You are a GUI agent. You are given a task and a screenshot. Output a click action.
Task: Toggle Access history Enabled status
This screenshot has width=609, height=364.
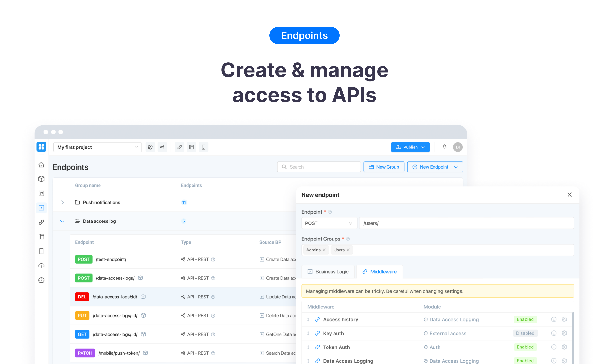[525, 319]
